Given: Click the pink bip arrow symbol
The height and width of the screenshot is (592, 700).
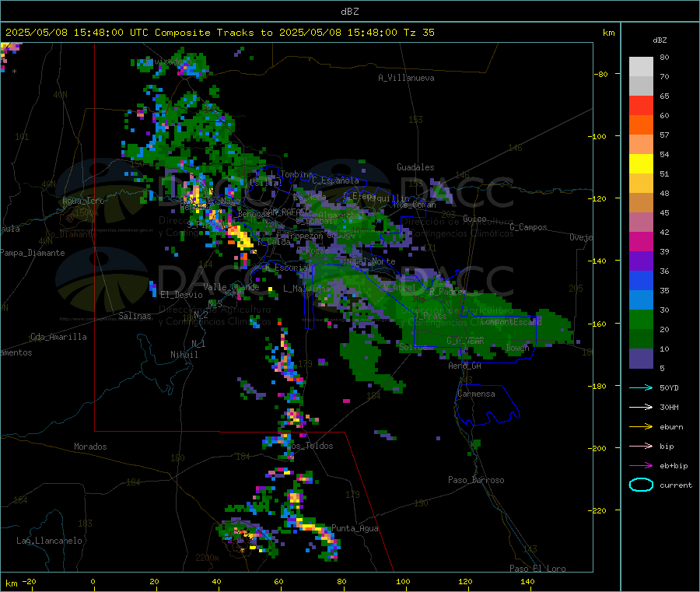Looking at the screenshot, I should pyautogui.click(x=641, y=446).
